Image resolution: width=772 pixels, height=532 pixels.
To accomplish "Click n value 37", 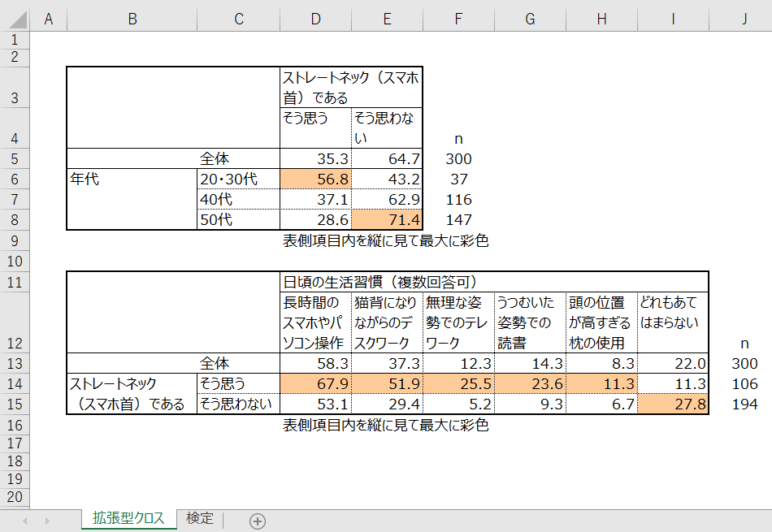I will coord(458,179).
